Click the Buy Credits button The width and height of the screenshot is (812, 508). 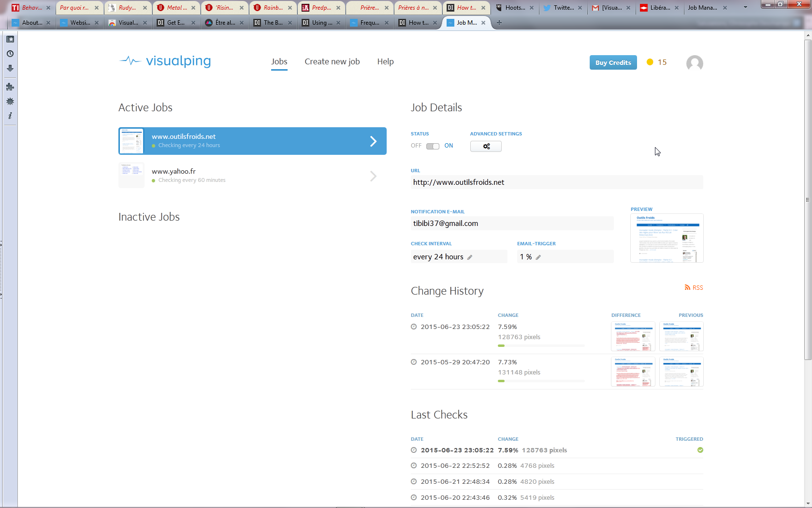click(x=613, y=62)
